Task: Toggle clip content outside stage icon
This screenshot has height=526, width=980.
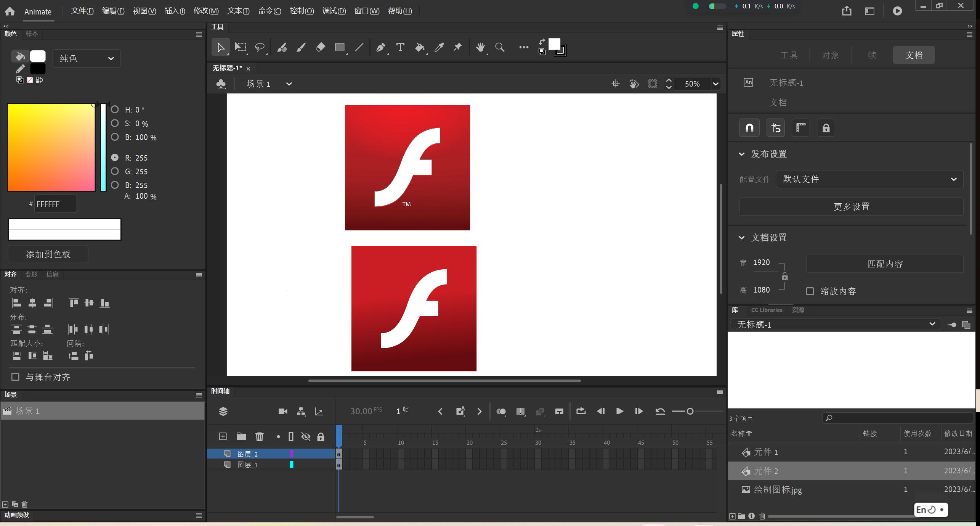Action: 653,84
